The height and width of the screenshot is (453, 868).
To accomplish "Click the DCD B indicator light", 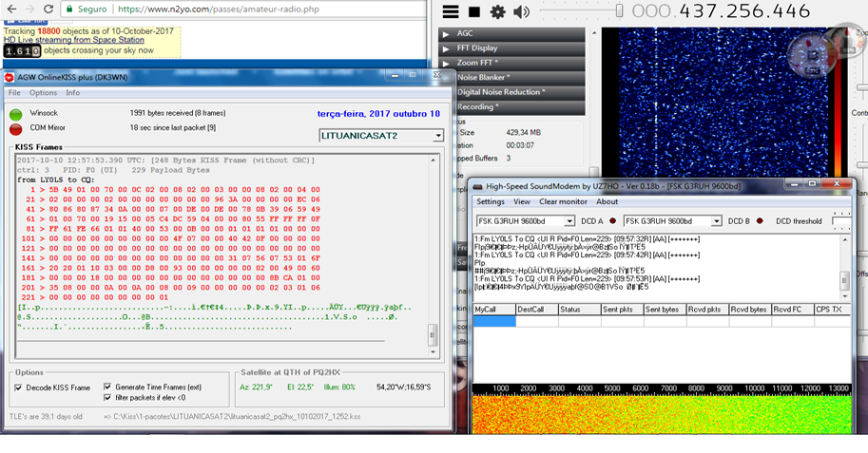I will 762,221.
